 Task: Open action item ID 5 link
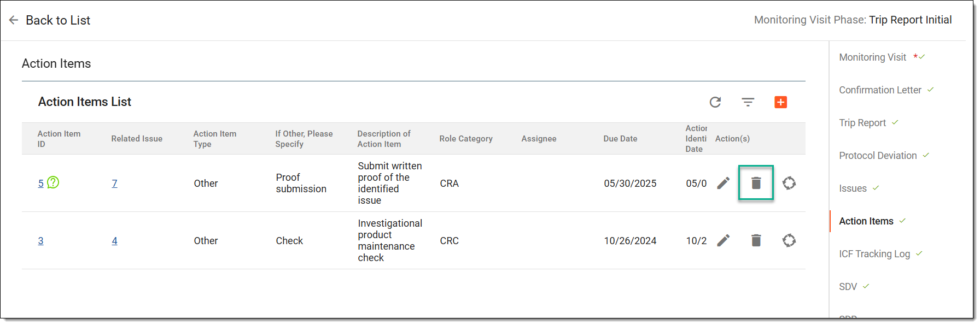coord(41,184)
